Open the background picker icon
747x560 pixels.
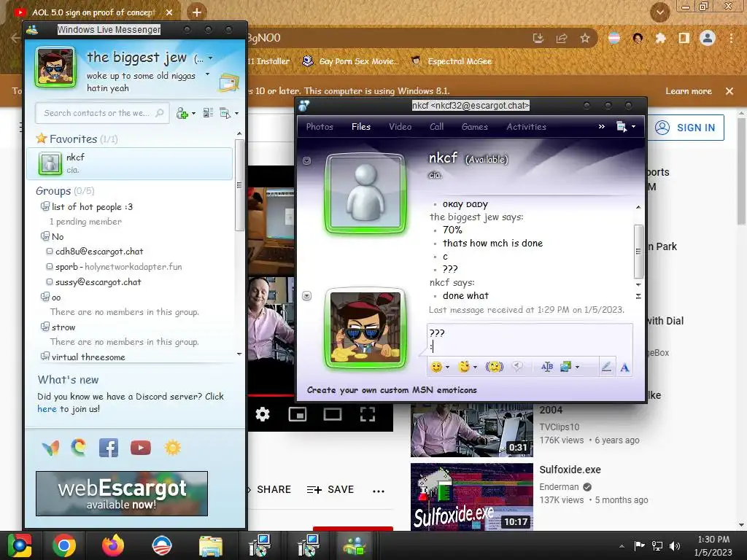coord(565,367)
